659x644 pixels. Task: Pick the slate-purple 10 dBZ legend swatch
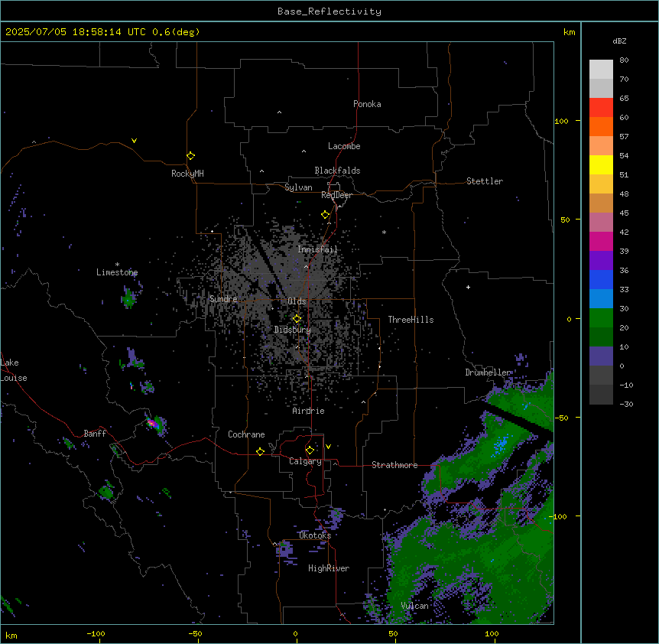[601, 356]
